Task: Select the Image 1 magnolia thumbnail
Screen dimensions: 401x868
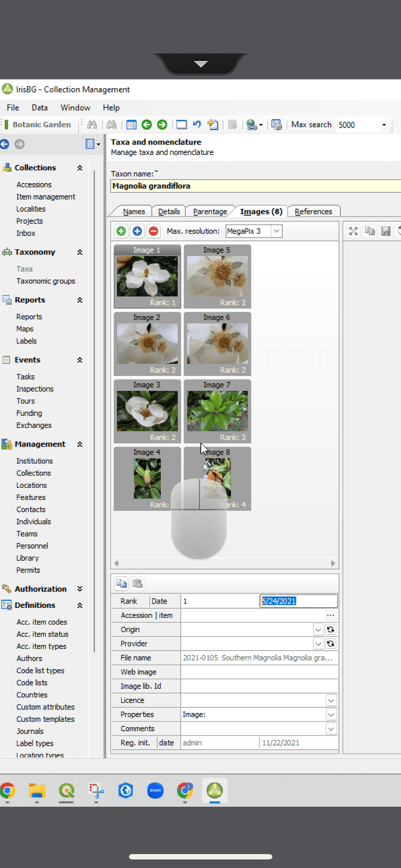Action: (x=148, y=276)
